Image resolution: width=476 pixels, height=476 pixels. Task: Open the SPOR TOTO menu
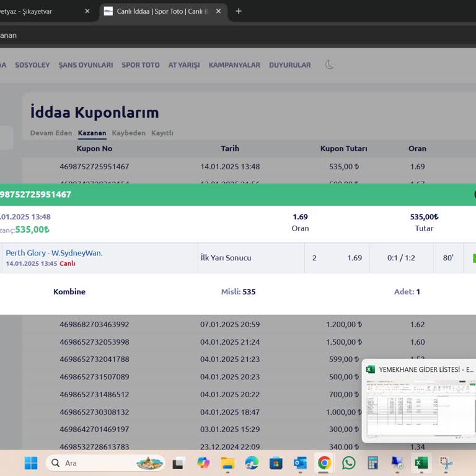click(x=141, y=65)
